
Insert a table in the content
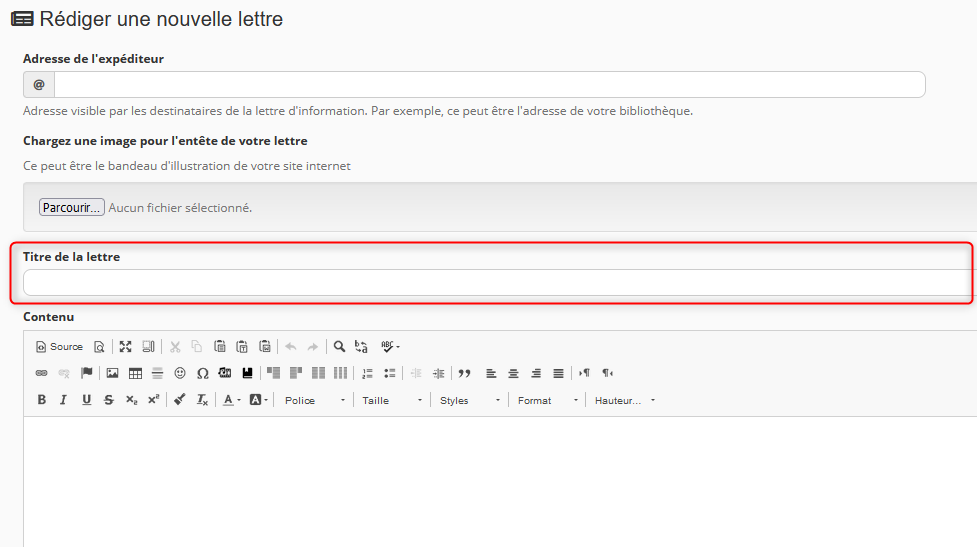click(135, 373)
